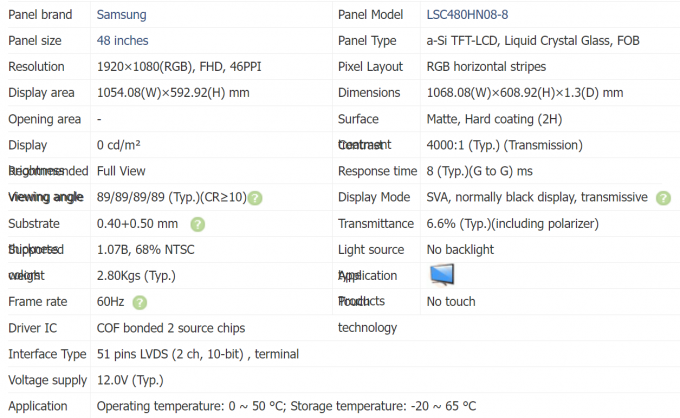Click the 8 (Typ.)(G to G) ms response time

click(x=479, y=171)
